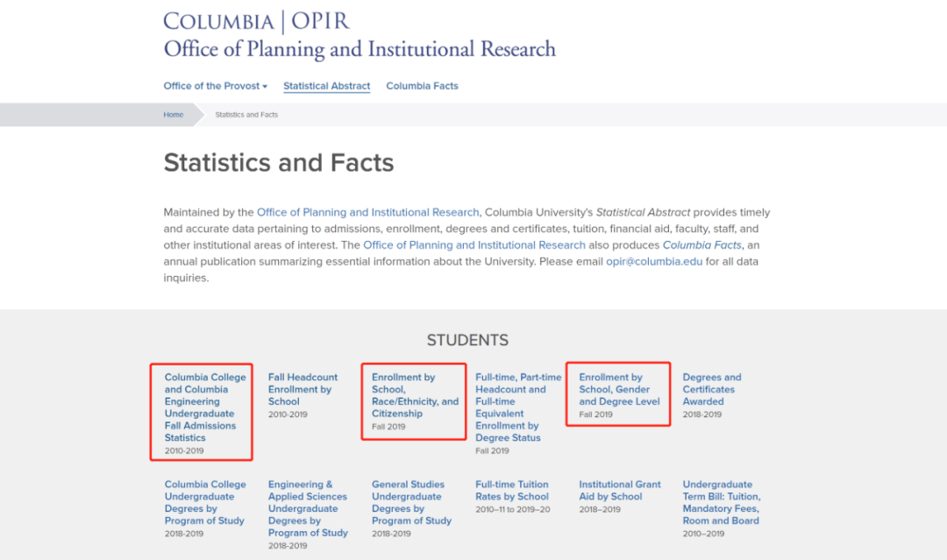
Task: Switch to the Statistical Abstract tab
Action: click(326, 86)
